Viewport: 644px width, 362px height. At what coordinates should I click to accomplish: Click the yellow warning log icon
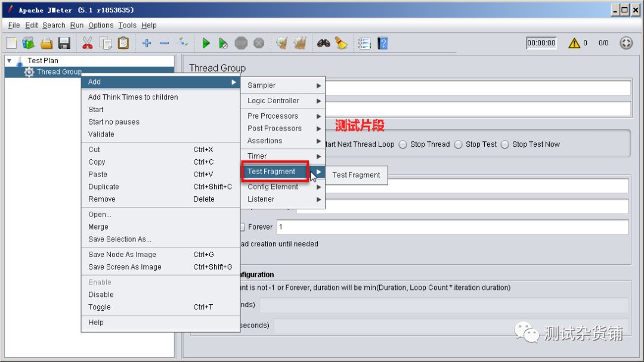(x=574, y=43)
